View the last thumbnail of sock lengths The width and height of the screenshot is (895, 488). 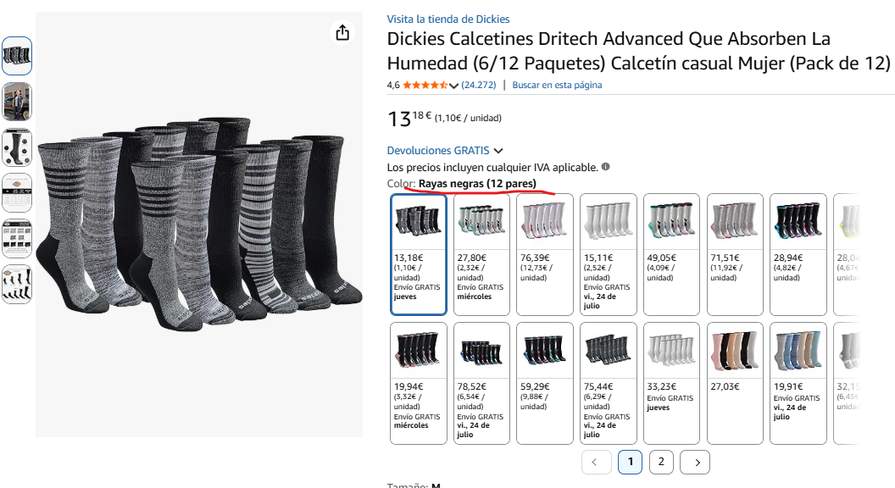(17, 284)
